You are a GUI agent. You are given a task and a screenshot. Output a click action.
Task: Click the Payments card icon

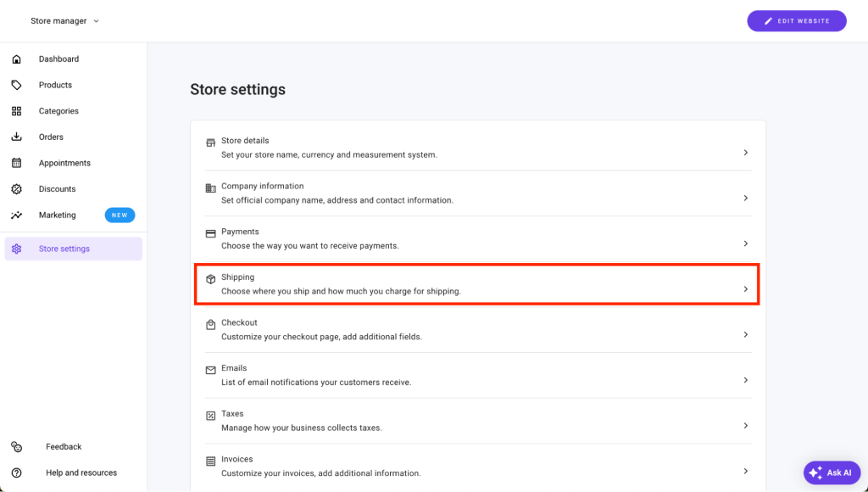coord(209,232)
